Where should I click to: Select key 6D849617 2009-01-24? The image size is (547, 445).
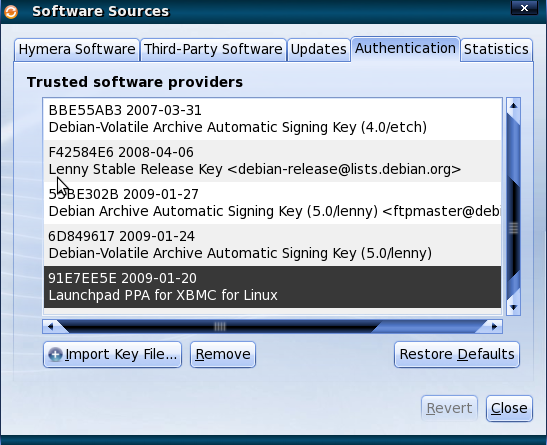(272, 245)
